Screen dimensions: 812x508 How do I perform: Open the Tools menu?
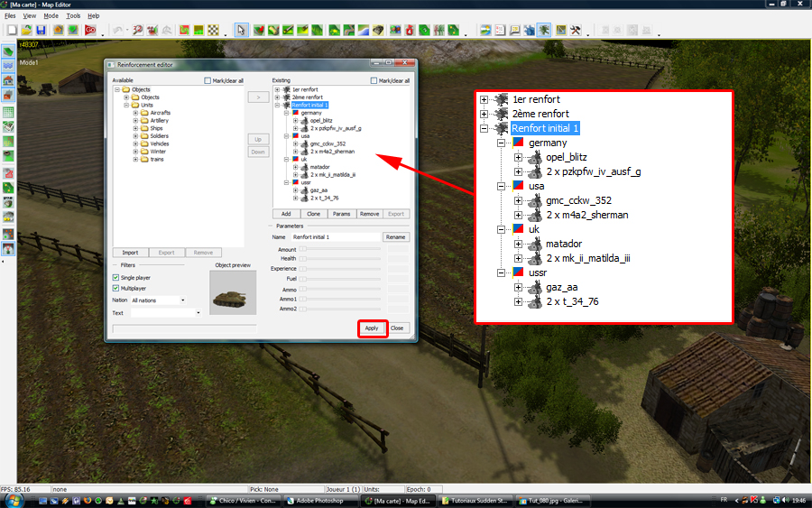click(73, 16)
